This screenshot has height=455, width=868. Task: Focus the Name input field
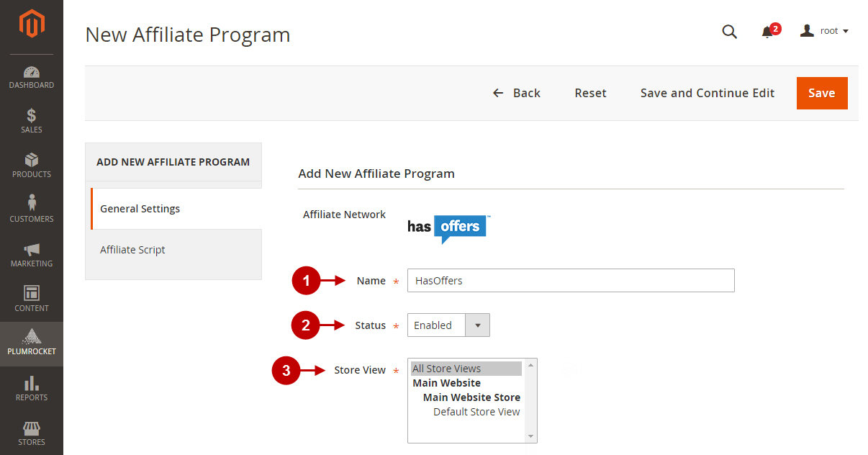571,281
